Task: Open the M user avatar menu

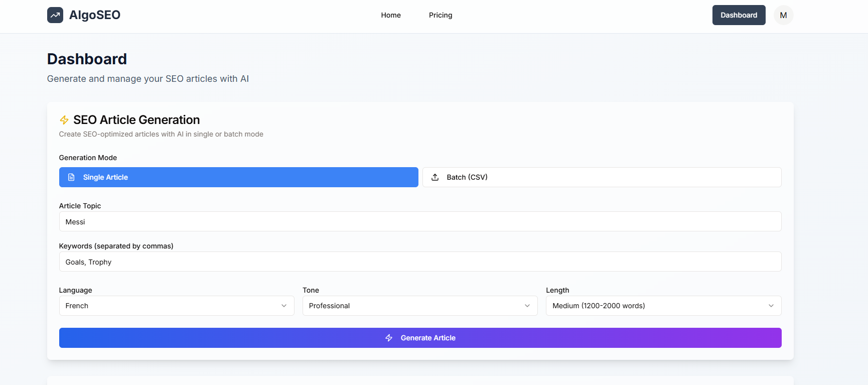Action: coord(783,15)
